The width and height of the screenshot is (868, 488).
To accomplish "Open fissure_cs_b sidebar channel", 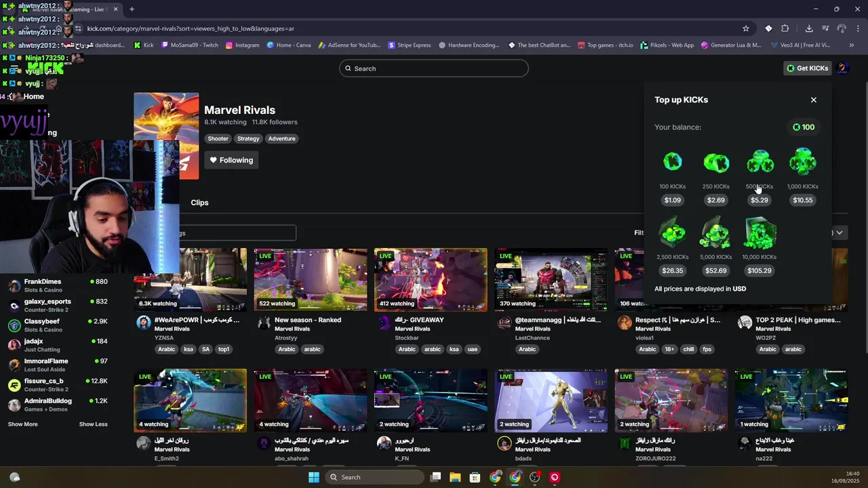I will pos(58,385).
